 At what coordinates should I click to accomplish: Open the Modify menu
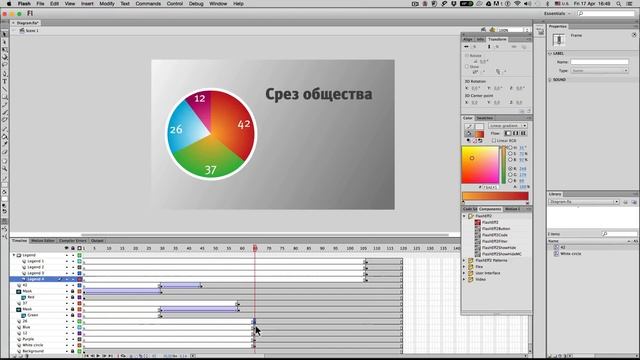pyautogui.click(x=107, y=4)
